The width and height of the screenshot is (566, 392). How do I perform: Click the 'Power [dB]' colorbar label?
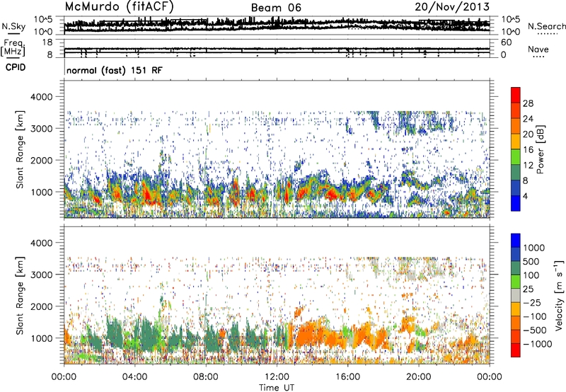(540, 149)
